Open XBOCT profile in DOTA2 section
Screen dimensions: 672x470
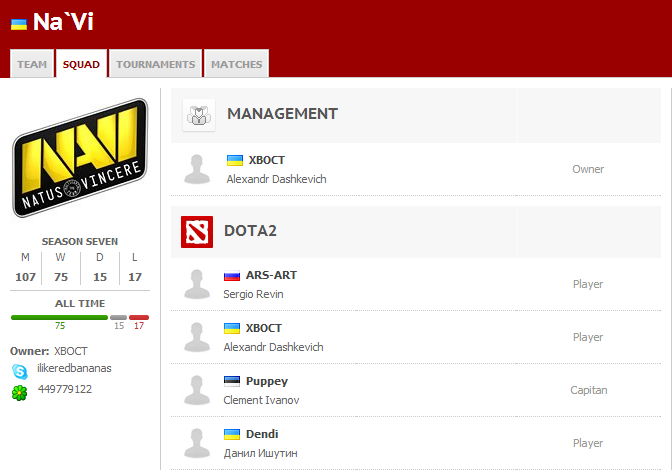[264, 328]
